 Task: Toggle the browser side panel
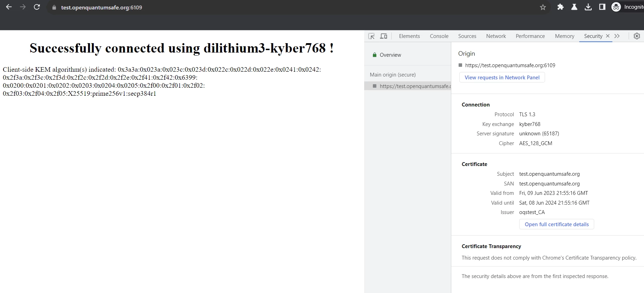[x=602, y=7]
